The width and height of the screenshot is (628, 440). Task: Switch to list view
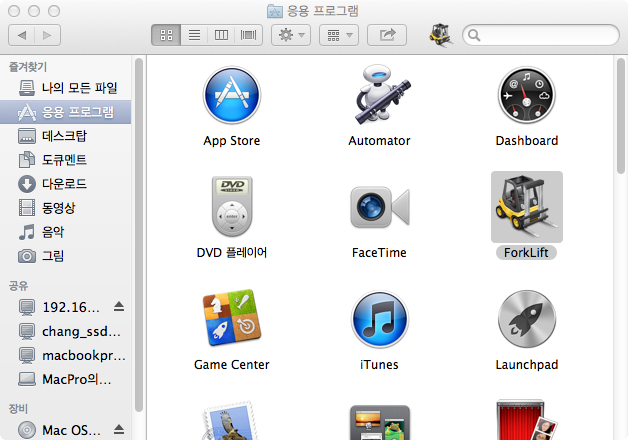point(194,35)
